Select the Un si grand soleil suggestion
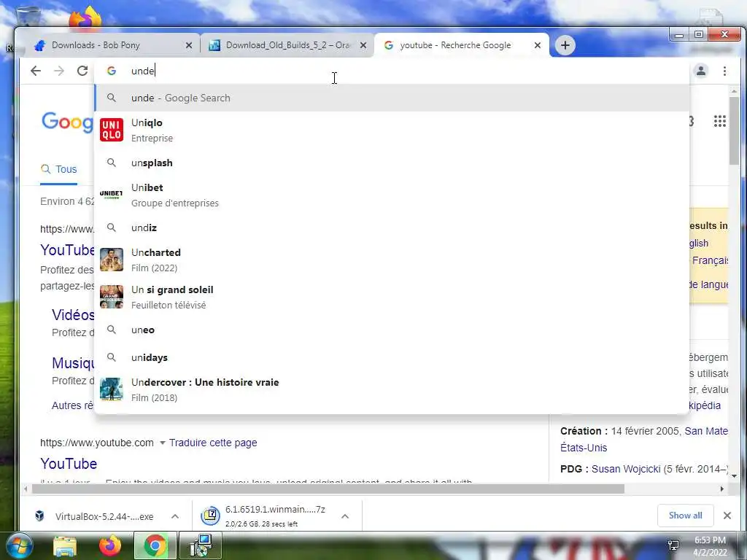The height and width of the screenshot is (560, 747). [x=392, y=297]
